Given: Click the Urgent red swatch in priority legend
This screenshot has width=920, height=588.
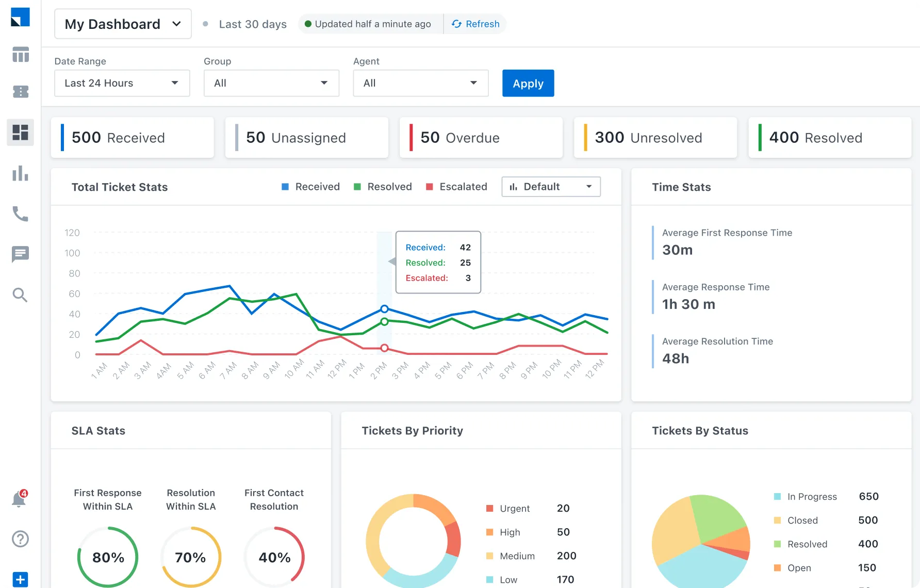Looking at the screenshot, I should [x=490, y=509].
